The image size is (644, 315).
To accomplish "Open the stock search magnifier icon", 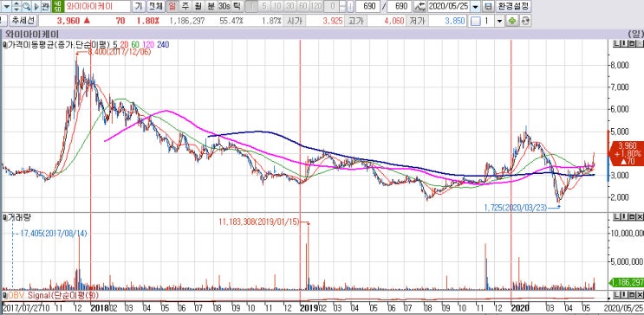I will click(26, 6).
